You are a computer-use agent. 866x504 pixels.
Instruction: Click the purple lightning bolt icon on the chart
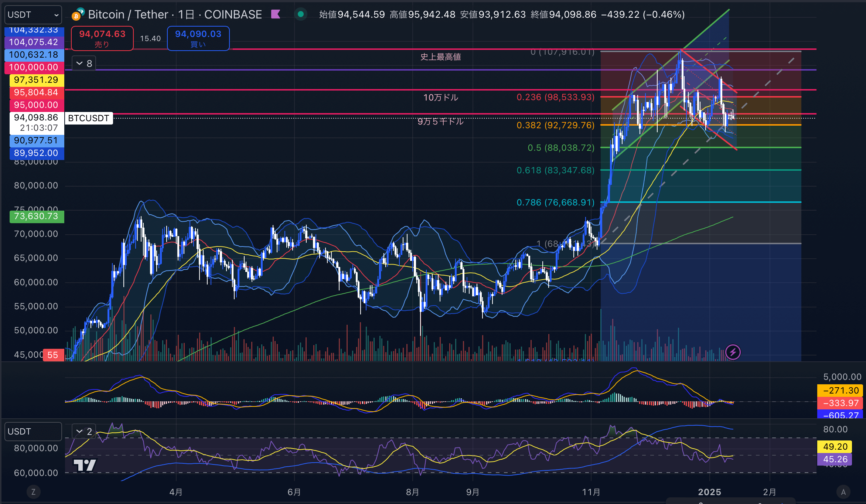(733, 352)
